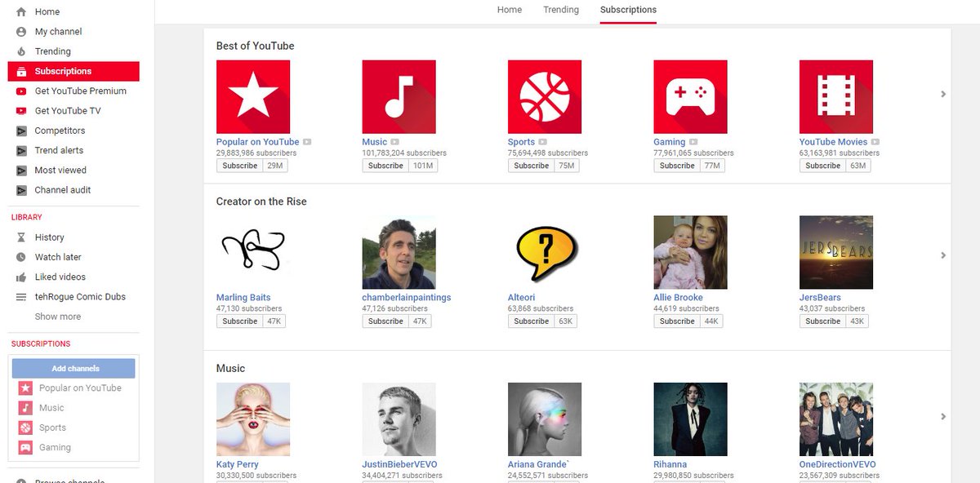Viewport: 980px width, 483px height.
Task: Open the Sports basketball channel tile
Action: pos(545,97)
